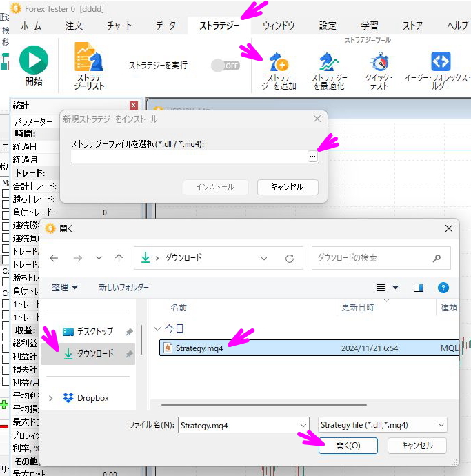Viewport: 471px width, 476px height.
Task: Click the search magnifier icon
Action: (437, 258)
